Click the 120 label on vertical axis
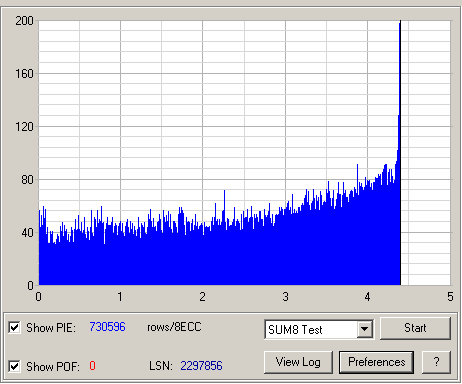Viewport: 462px width, 384px height. tap(24, 127)
